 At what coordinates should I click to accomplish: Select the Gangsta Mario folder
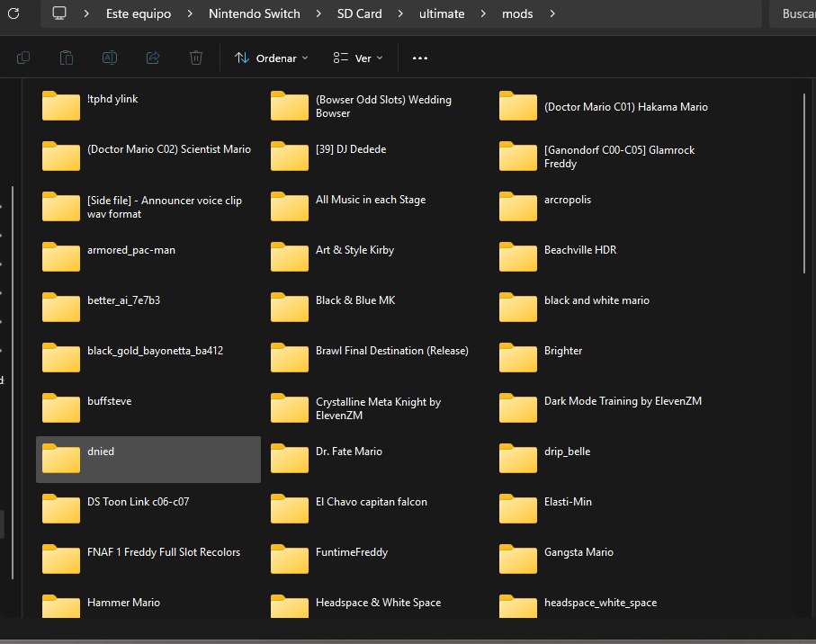tap(578, 553)
